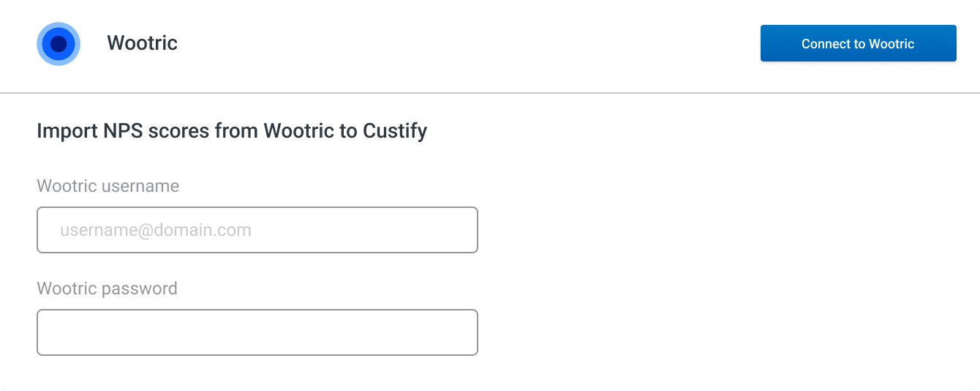Focus the Wootric password input field
Image resolution: width=980 pixels, height=391 pixels.
(257, 332)
